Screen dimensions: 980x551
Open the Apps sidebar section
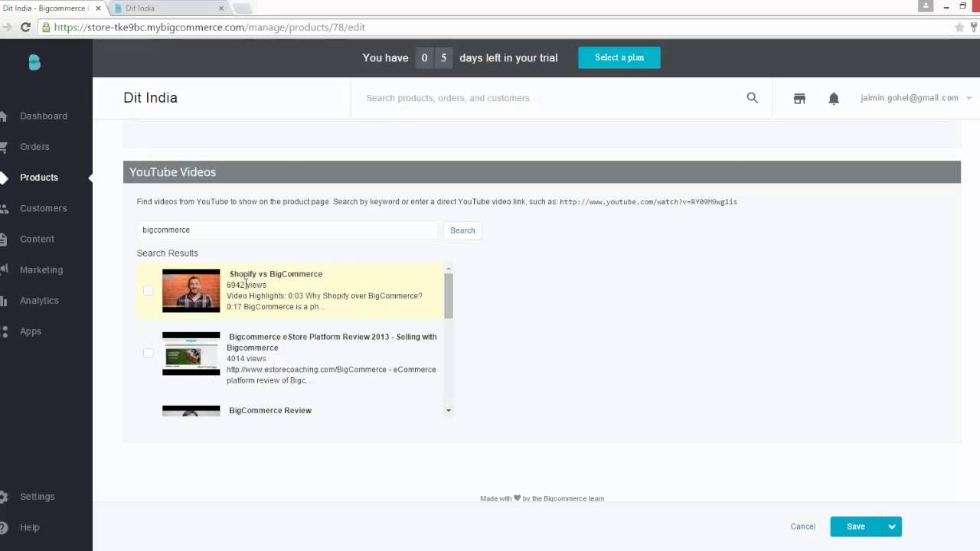click(31, 331)
